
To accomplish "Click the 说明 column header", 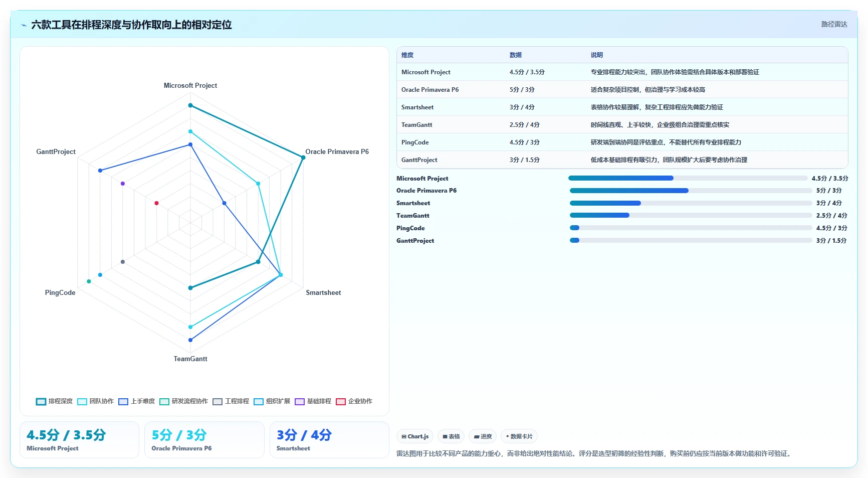I will click(597, 55).
